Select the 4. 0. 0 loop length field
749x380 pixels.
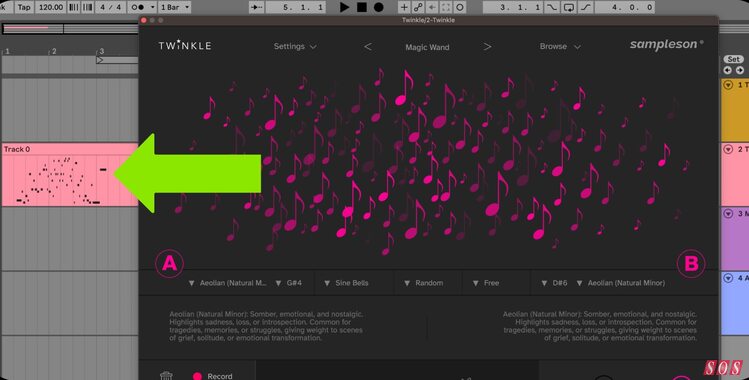click(625, 7)
